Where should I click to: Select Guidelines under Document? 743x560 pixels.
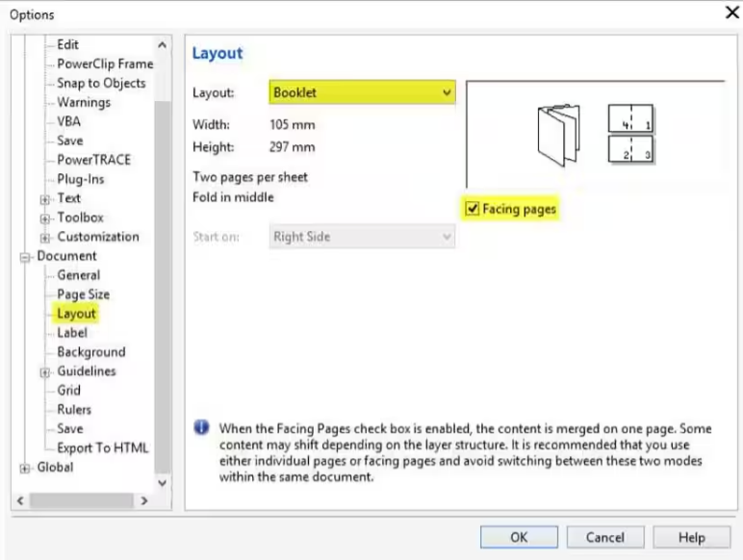87,371
